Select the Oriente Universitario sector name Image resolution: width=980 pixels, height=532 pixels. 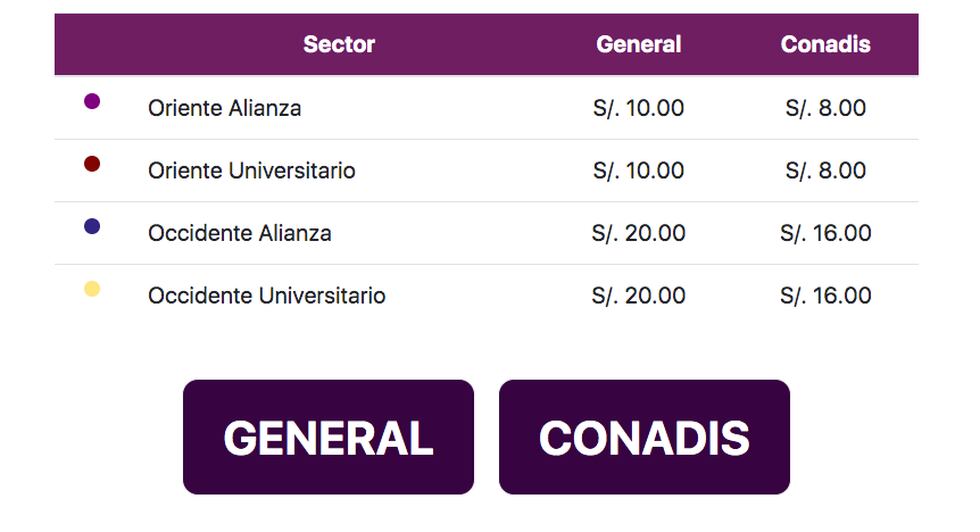click(251, 171)
